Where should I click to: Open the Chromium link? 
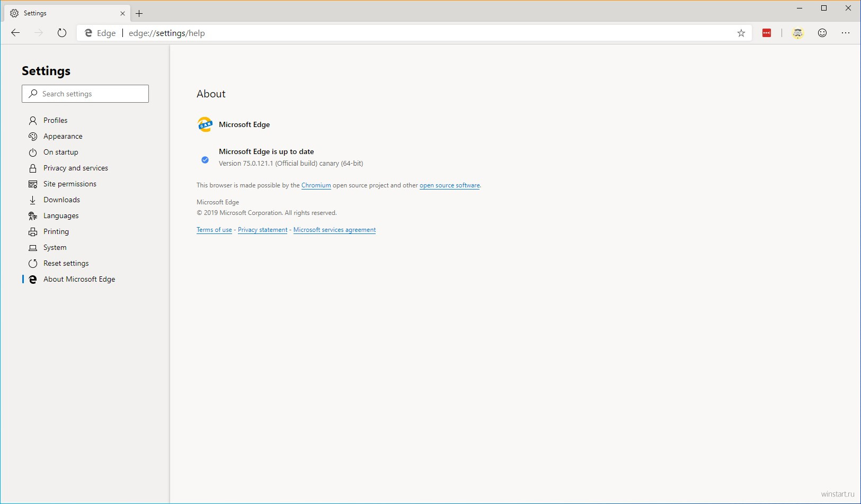(316, 185)
